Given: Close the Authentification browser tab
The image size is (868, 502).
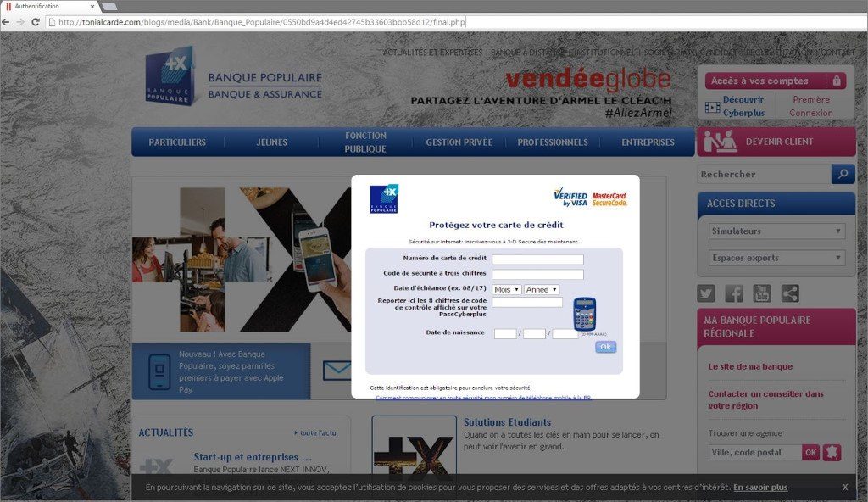Looking at the screenshot, I should (x=92, y=6).
